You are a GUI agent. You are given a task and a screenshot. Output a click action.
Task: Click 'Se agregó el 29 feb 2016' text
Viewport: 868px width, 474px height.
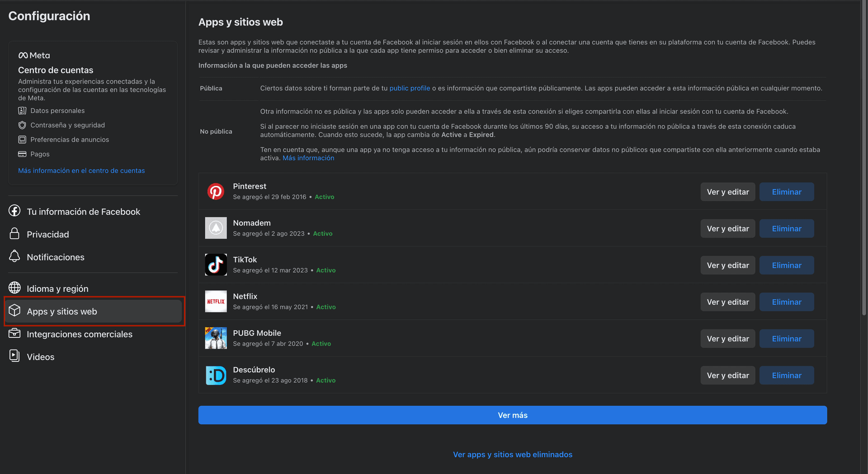269,197
